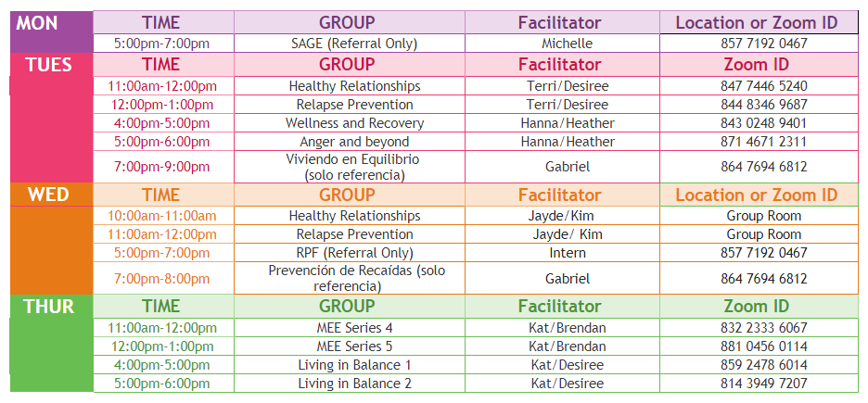Screen dimensions: 868x403
Task: Open Zoom ID 814 3949 7207
Action: 763,384
